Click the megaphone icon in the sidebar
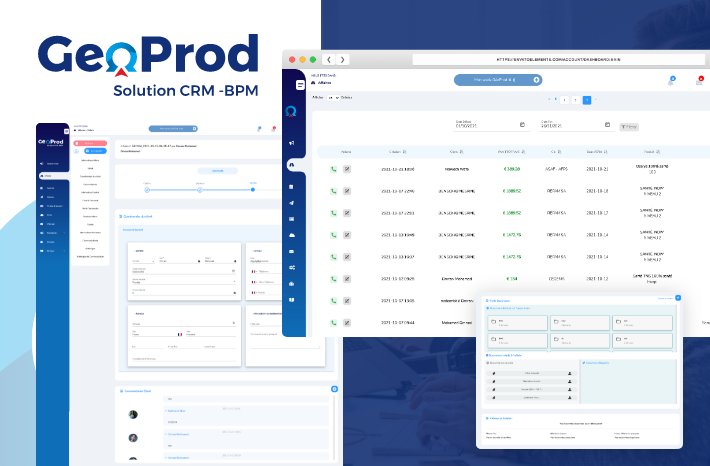 click(291, 143)
